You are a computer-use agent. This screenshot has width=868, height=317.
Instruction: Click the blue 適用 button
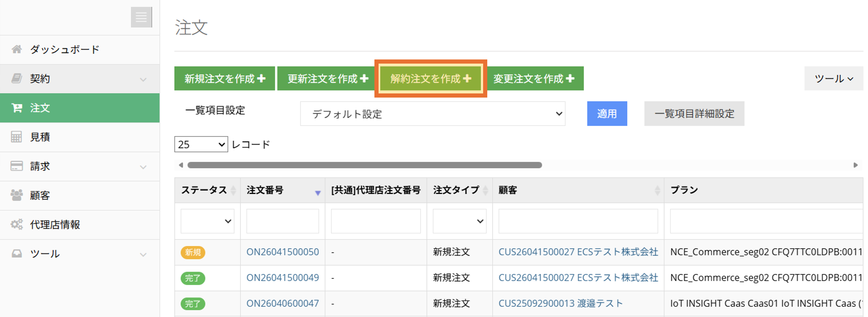pyautogui.click(x=607, y=114)
